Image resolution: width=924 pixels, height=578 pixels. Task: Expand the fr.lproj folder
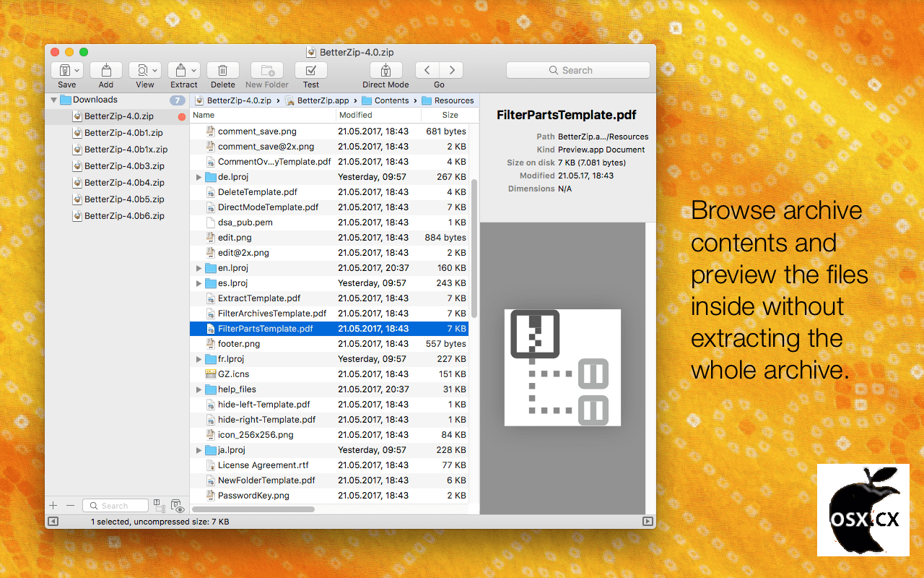(x=199, y=359)
